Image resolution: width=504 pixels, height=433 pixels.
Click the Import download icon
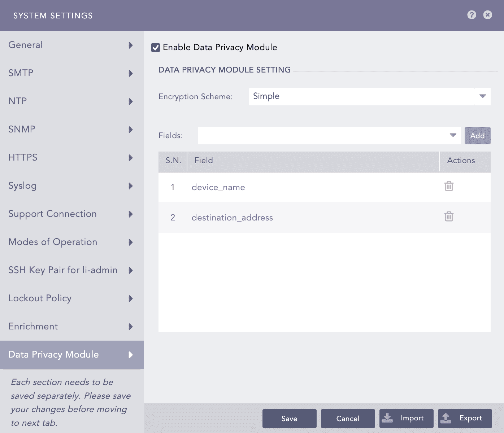coord(387,418)
